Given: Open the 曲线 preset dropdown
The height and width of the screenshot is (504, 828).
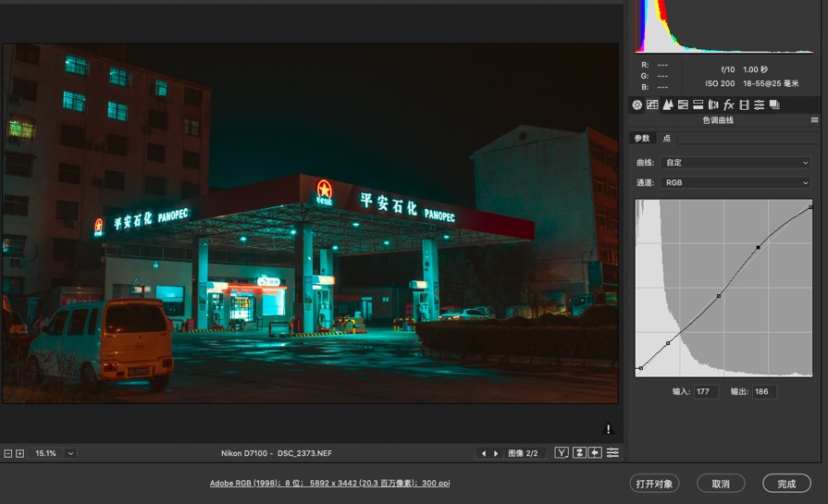Looking at the screenshot, I should coord(735,163).
